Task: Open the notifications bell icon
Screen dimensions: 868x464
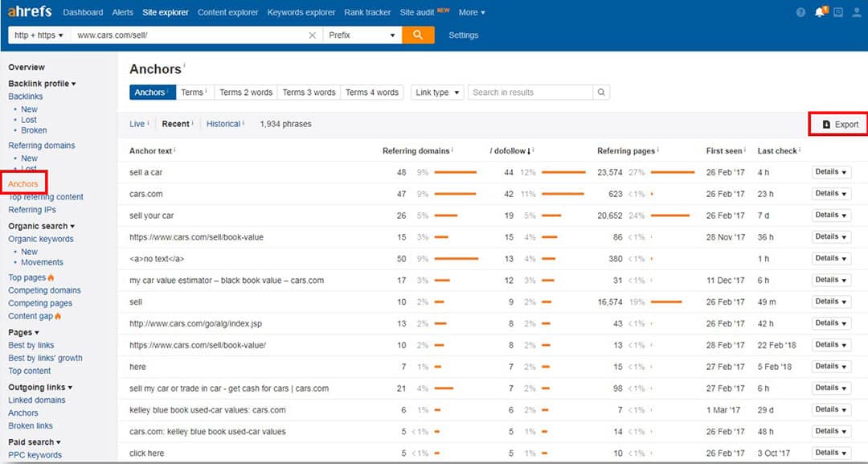Action: 820,12
